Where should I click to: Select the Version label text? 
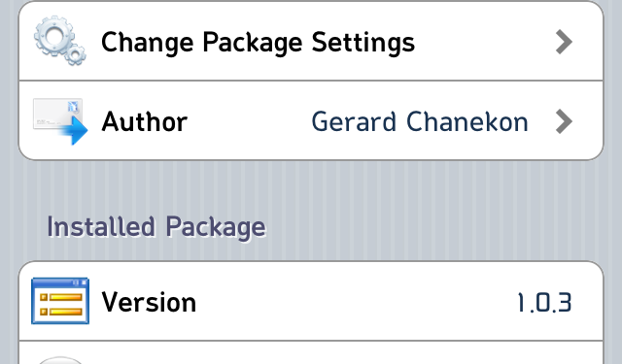[x=149, y=302]
